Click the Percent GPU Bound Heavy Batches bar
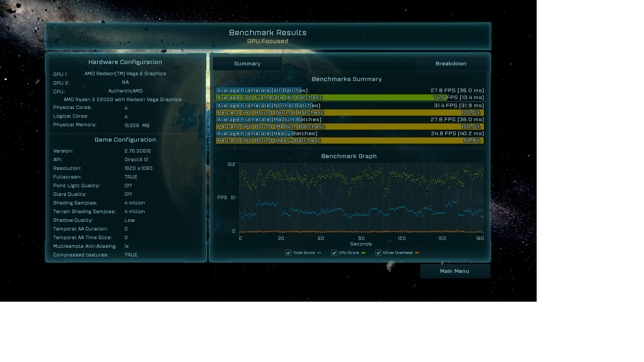The height and width of the screenshot is (362, 644). pyautogui.click(x=349, y=140)
